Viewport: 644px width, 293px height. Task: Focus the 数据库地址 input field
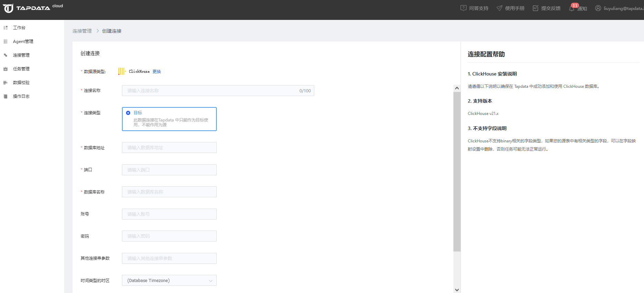[x=169, y=148]
